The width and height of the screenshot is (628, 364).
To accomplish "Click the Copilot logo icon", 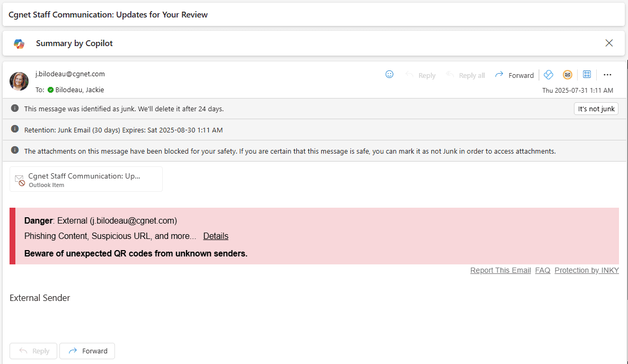I will click(x=19, y=43).
